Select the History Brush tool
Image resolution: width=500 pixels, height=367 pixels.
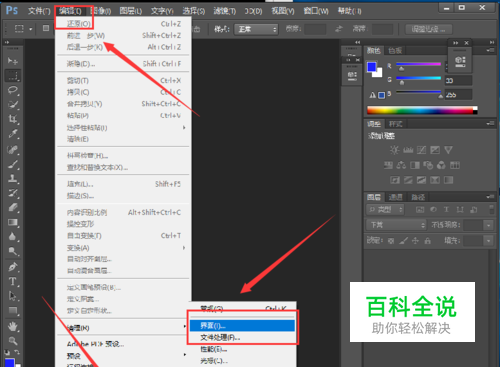click(x=13, y=193)
